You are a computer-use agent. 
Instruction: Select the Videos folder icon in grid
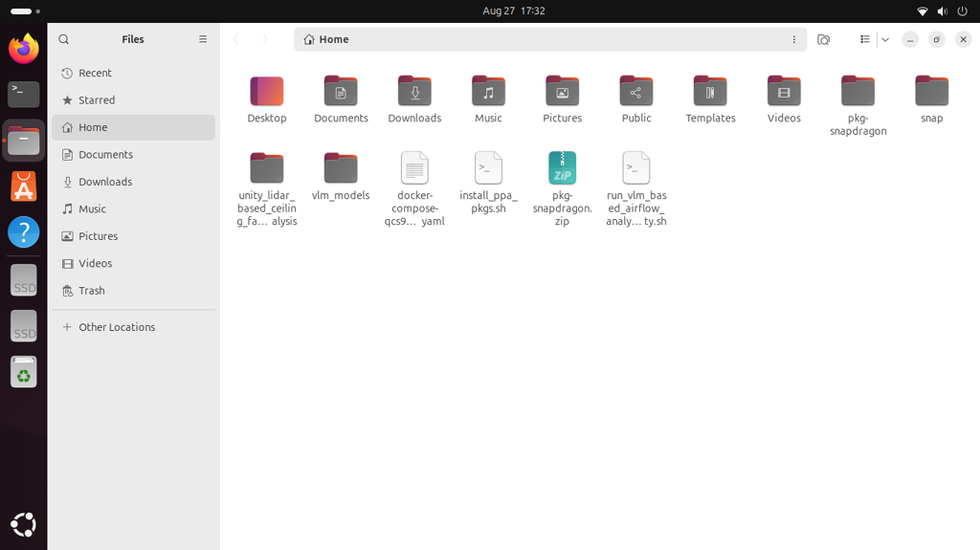(x=784, y=91)
